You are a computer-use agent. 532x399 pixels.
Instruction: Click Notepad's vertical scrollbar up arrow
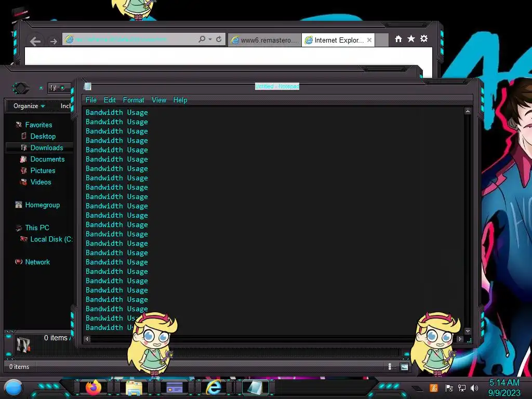(468, 111)
